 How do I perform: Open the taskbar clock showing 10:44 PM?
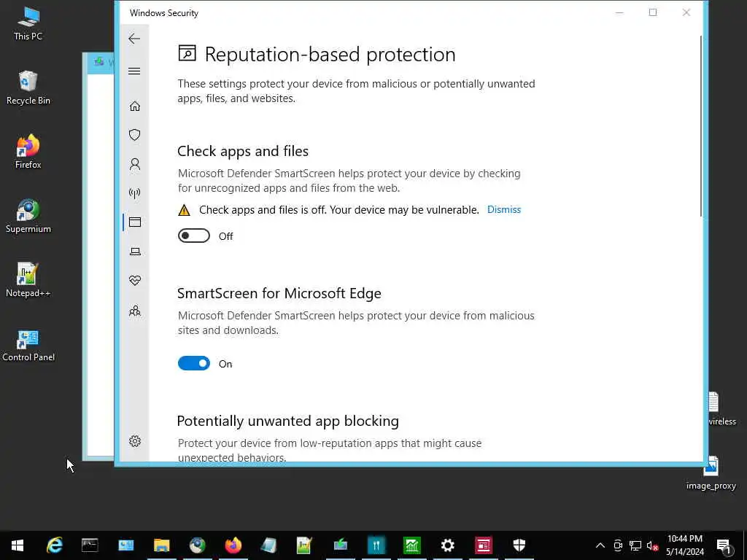(684, 545)
